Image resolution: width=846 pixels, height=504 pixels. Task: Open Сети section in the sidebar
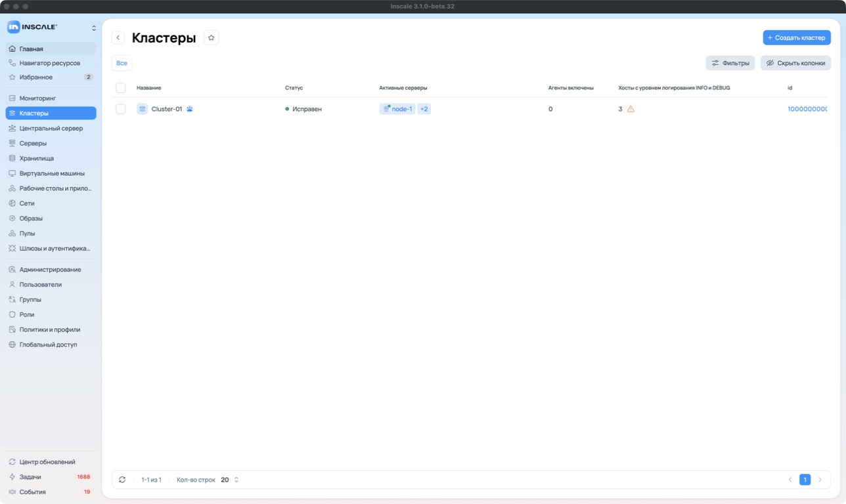point(51,203)
